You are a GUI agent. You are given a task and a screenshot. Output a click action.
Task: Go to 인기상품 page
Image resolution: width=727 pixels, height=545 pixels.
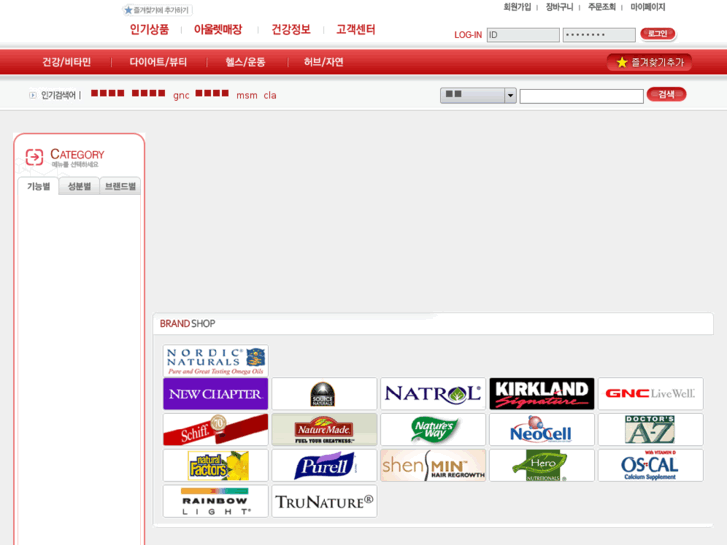point(149,30)
